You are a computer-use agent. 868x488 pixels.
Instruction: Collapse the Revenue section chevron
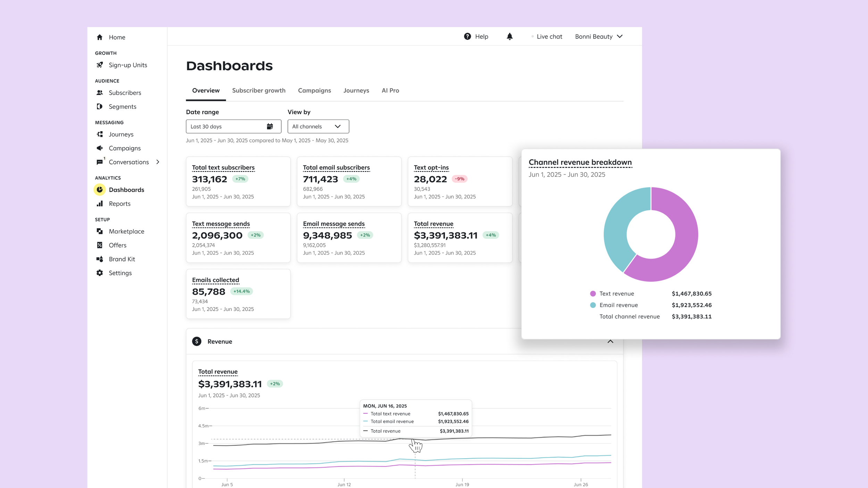point(610,342)
